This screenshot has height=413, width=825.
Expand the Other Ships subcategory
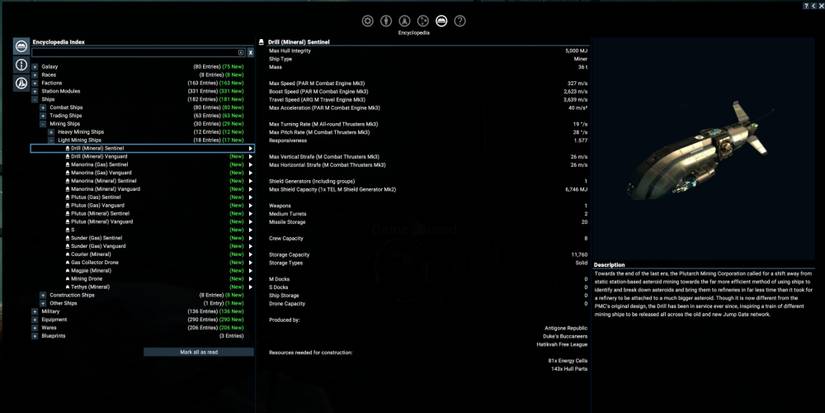coord(43,304)
